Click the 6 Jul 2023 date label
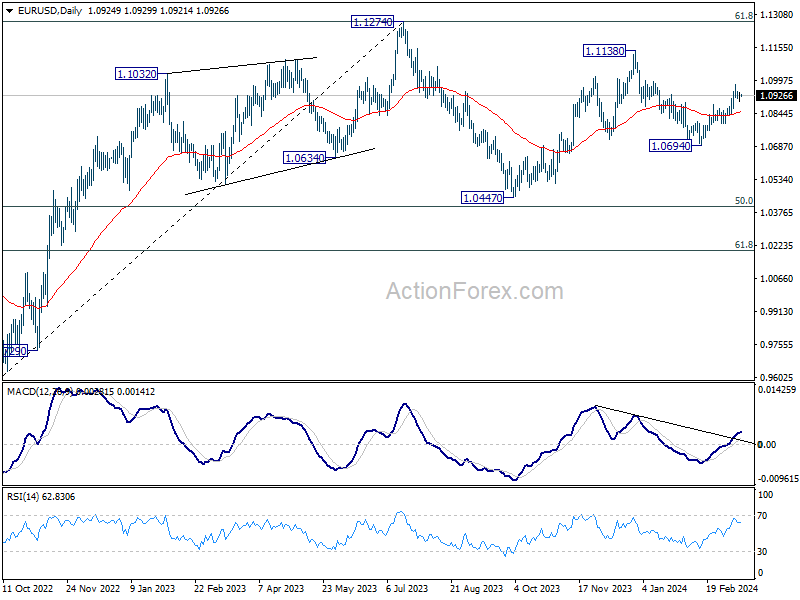The width and height of the screenshot is (800, 600). pos(407,589)
